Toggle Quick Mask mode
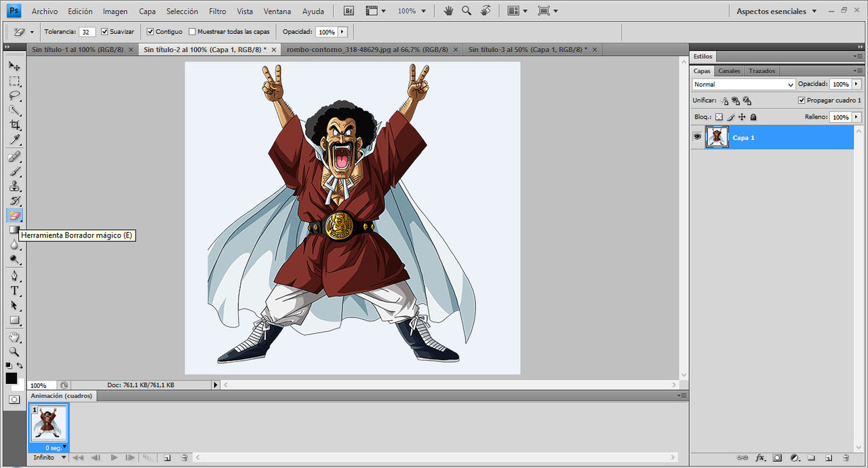868x468 pixels. coord(14,399)
